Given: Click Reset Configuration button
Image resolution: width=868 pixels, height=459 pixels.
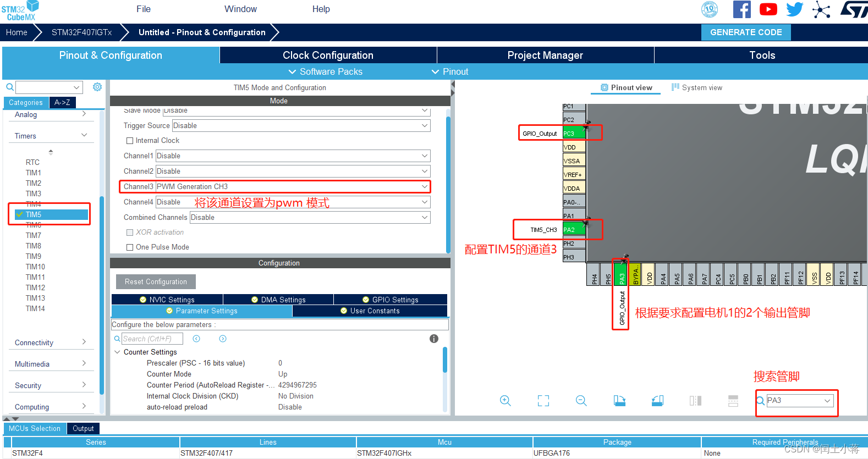Looking at the screenshot, I should click(x=156, y=282).
